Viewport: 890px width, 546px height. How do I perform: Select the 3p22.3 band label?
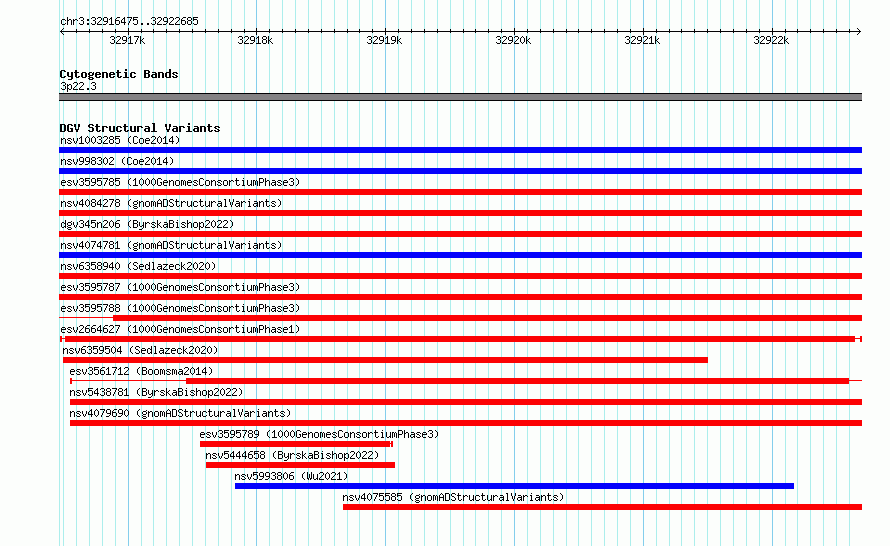point(78,86)
